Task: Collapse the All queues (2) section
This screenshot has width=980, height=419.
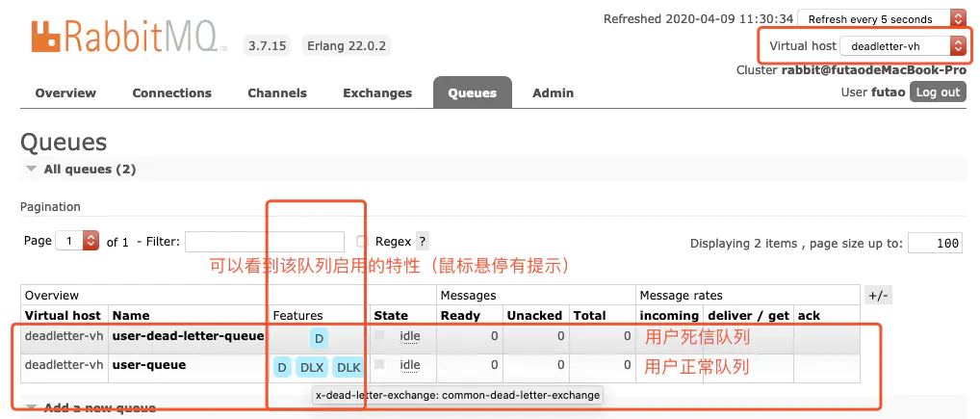Action: pos(81,170)
